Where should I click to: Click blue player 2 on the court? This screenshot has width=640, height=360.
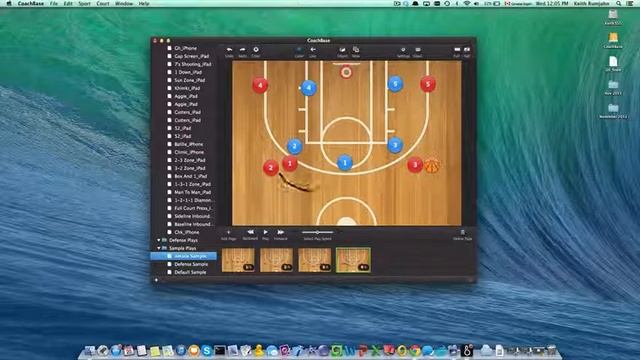coord(294,146)
